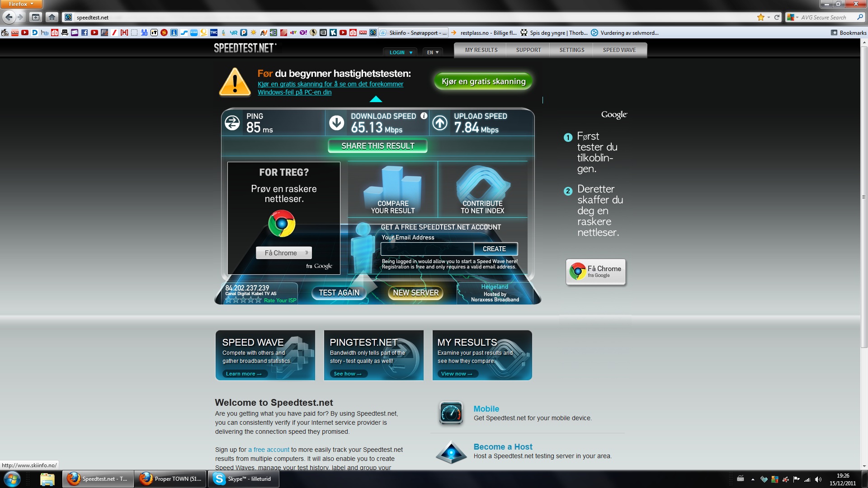The width and height of the screenshot is (868, 488).
Task: Switch to the MY RESULTS tab
Action: point(481,50)
